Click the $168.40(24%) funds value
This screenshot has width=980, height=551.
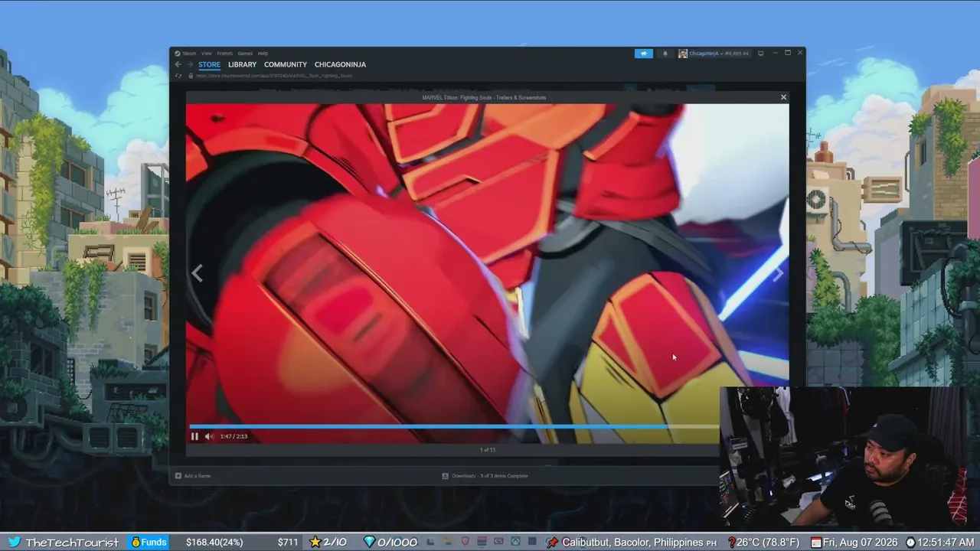[x=214, y=542]
